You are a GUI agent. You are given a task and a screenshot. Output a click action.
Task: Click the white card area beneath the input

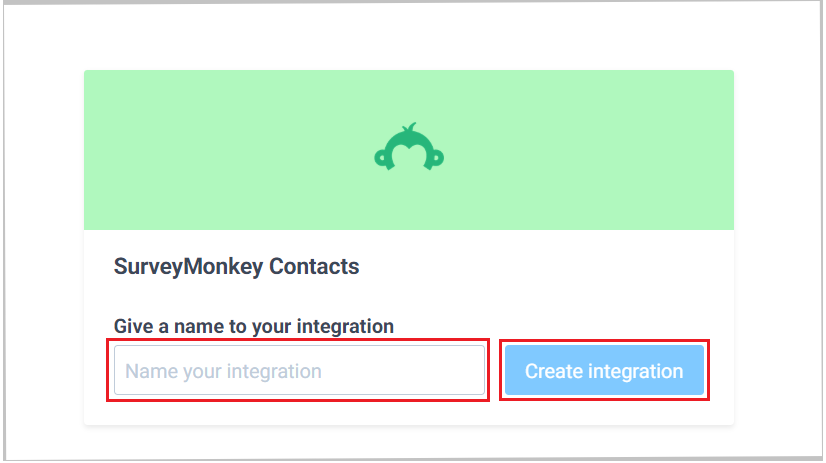tap(300, 412)
